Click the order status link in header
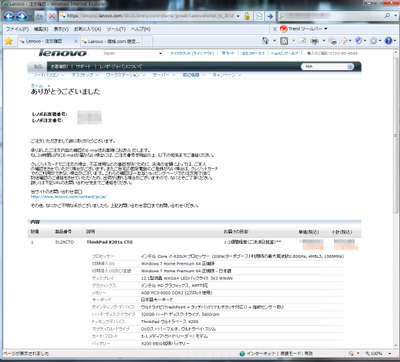Image resolution: width=400 pixels, height=362 pixels. pyautogui.click(x=253, y=53)
